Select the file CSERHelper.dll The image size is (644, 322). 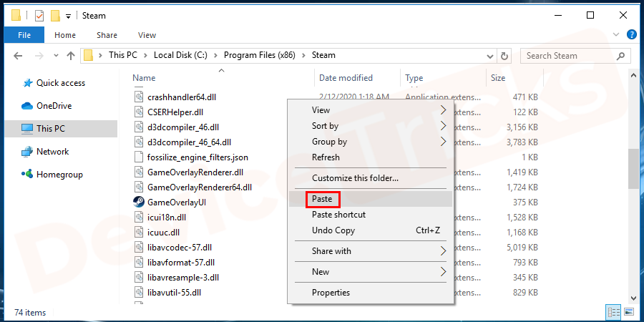(x=175, y=112)
